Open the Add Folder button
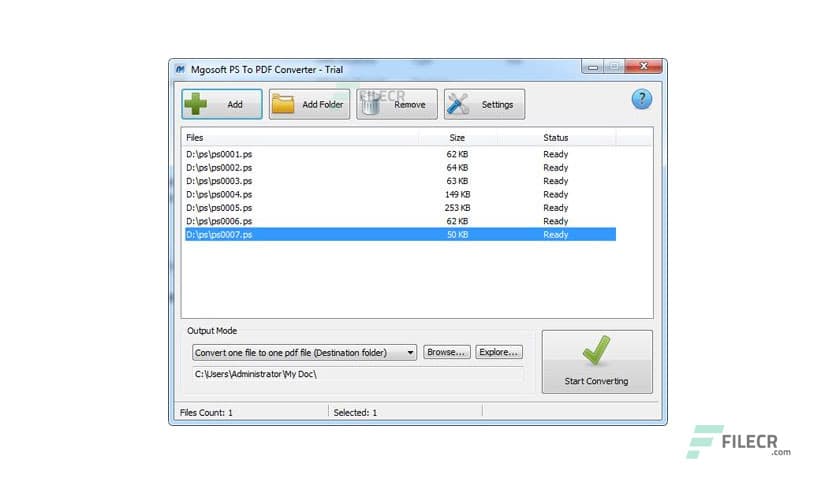 [309, 104]
